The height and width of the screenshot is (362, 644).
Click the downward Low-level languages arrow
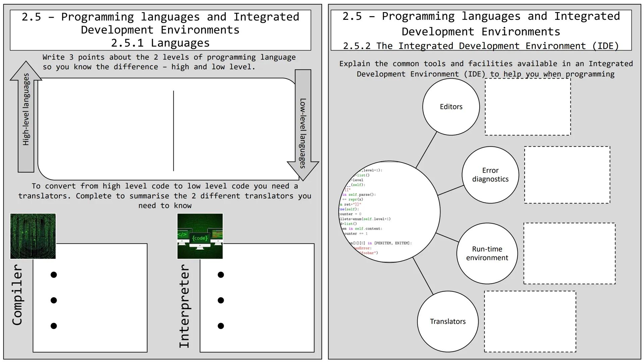coord(303,124)
